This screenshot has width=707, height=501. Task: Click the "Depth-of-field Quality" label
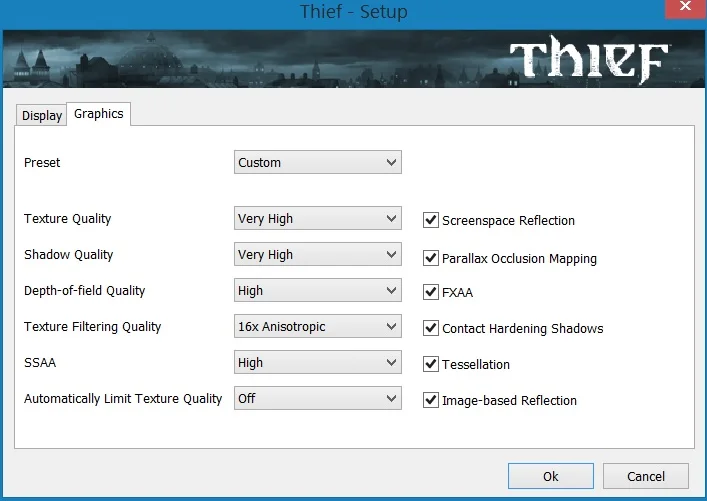point(85,291)
